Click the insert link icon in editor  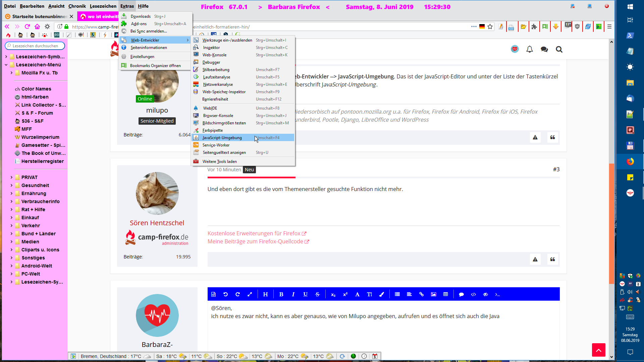(x=421, y=294)
